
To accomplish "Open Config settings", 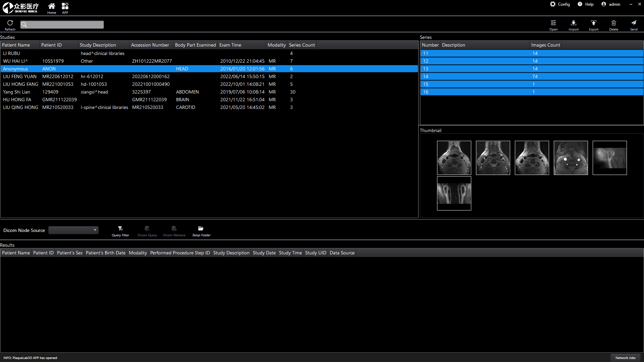I will click(560, 4).
